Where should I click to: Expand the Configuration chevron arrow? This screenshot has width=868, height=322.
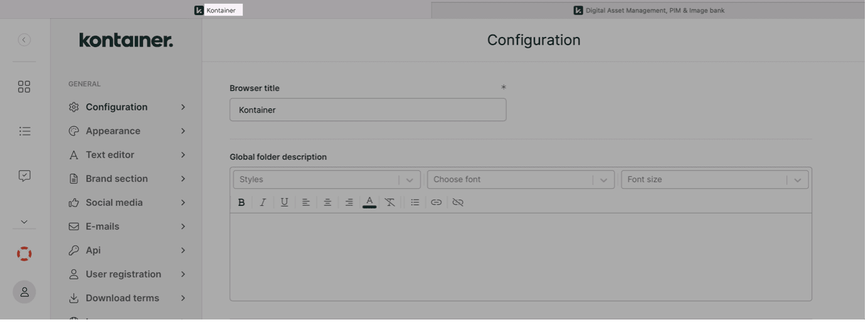[184, 107]
